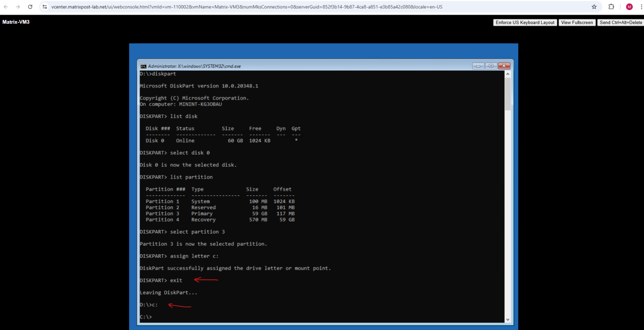Click the cmd.exe window system icon
The width and height of the screenshot is (644, 330).
click(143, 66)
